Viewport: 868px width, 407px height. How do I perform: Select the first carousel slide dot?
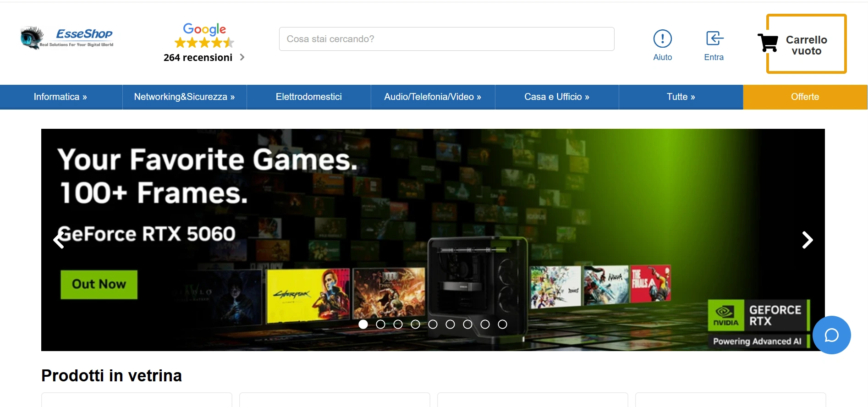[x=363, y=324]
